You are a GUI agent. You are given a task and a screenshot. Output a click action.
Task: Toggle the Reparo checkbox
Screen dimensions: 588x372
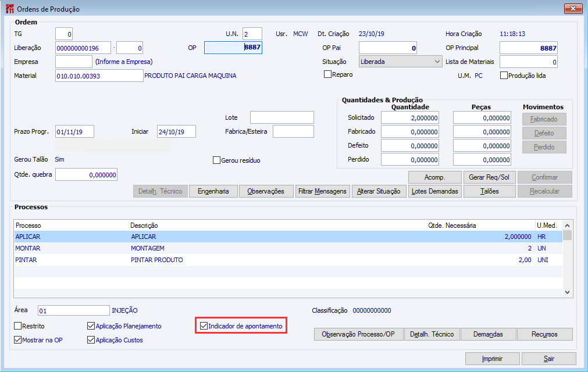pos(327,74)
